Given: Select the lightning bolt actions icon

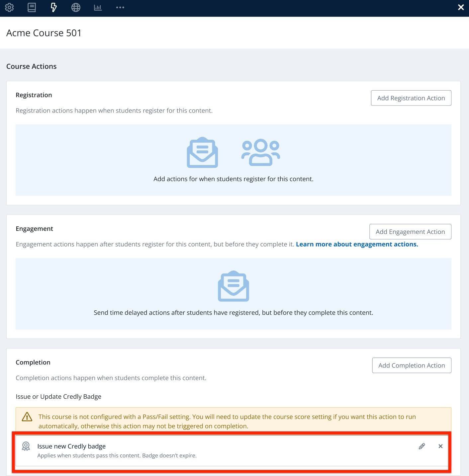Looking at the screenshot, I should click(x=53, y=7).
